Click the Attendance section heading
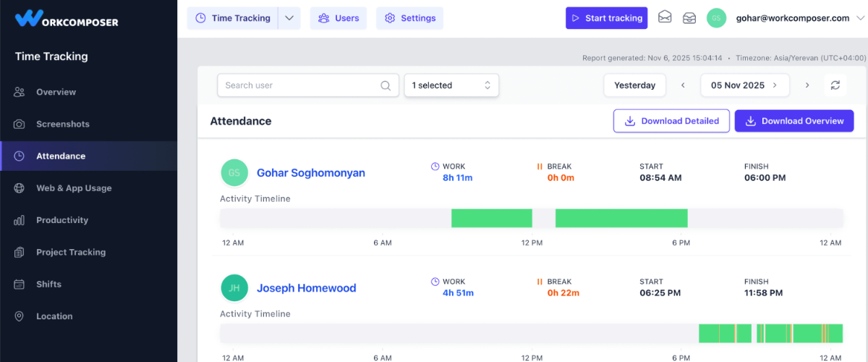Screen dimensions: 868x362 click(241, 121)
